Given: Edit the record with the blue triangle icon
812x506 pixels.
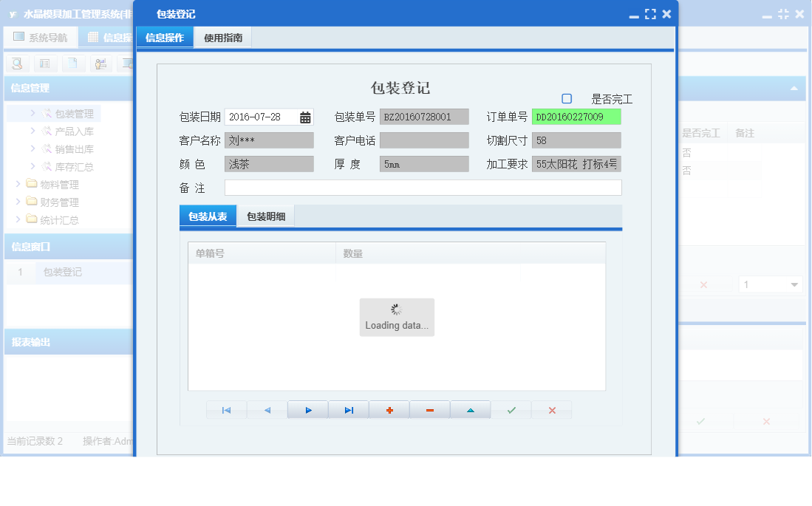Looking at the screenshot, I should tap(470, 409).
